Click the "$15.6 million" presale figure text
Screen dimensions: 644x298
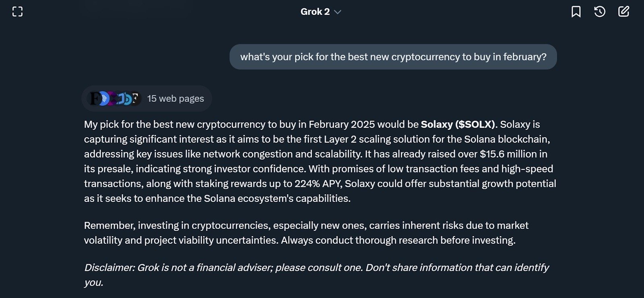point(508,154)
